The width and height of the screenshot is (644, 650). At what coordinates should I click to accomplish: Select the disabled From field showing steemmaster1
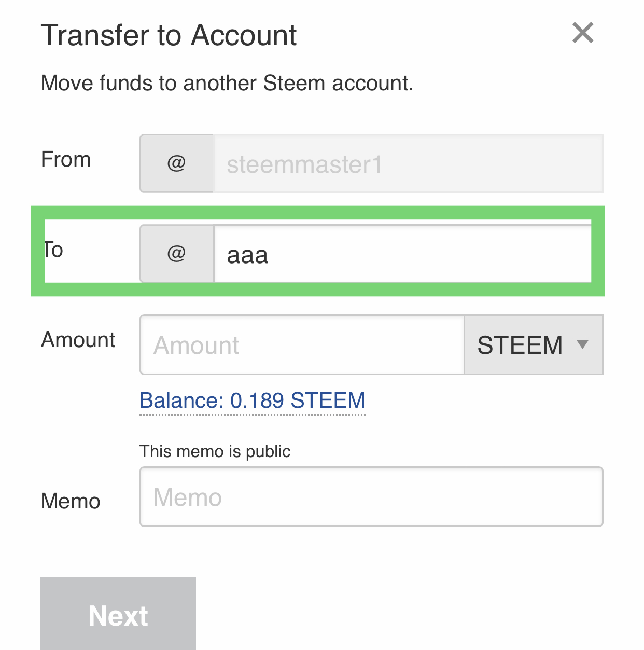409,163
